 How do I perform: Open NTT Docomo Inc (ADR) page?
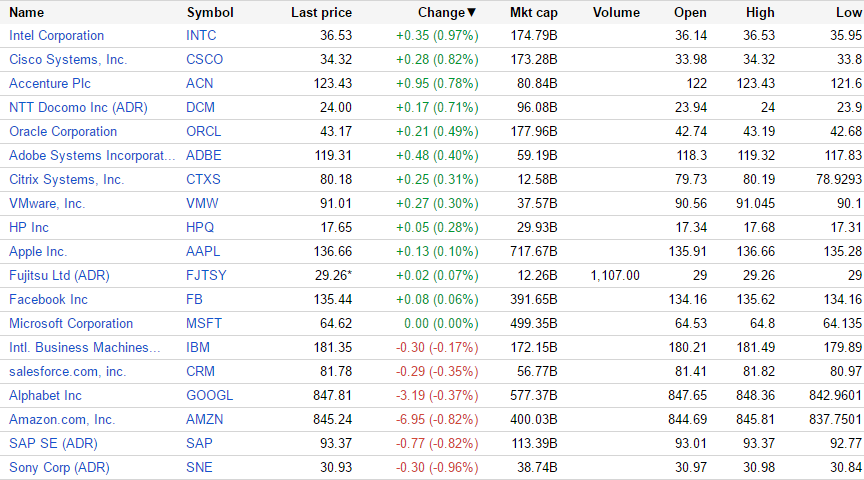coord(78,107)
